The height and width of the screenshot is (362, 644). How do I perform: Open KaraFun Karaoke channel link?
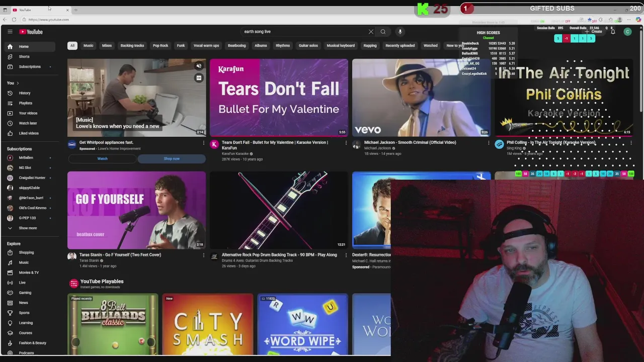(x=235, y=154)
